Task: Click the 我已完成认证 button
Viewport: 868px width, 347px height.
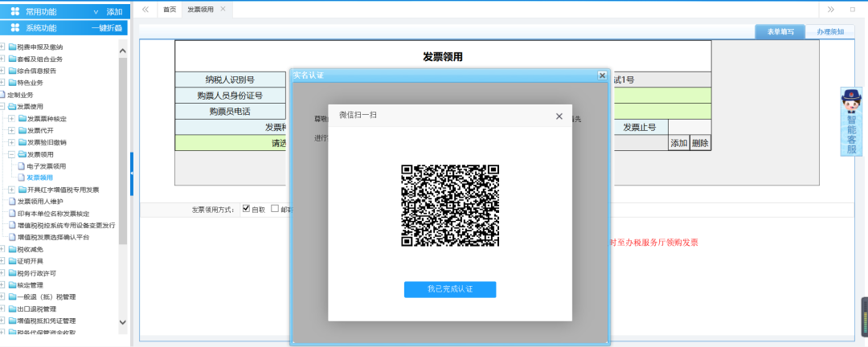Action: tap(450, 289)
